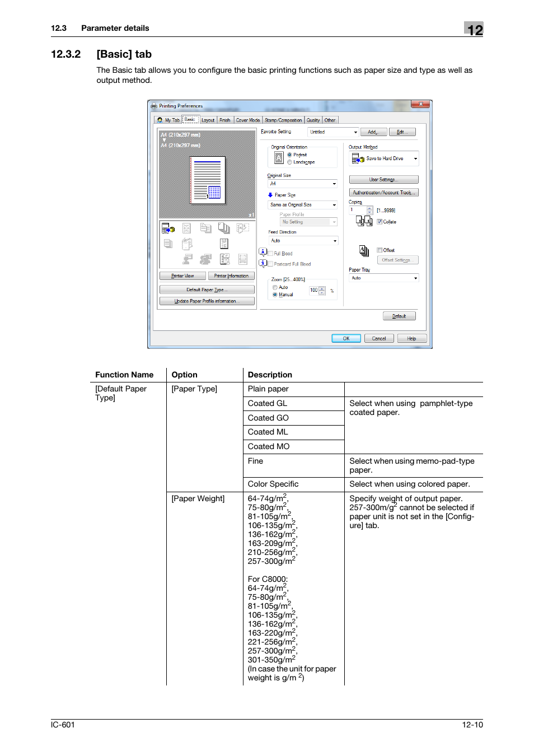Click the info icon beside Full Bleed

click(x=263, y=253)
